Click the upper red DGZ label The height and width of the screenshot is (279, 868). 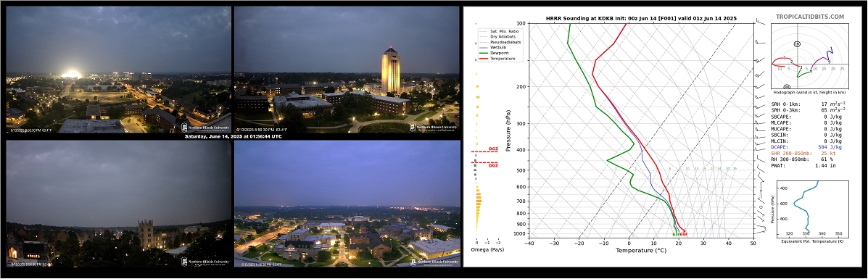pyautogui.click(x=493, y=149)
